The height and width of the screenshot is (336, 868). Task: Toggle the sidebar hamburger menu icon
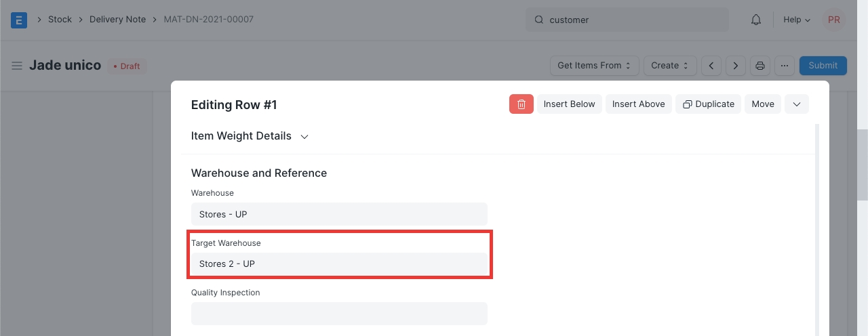point(17,66)
